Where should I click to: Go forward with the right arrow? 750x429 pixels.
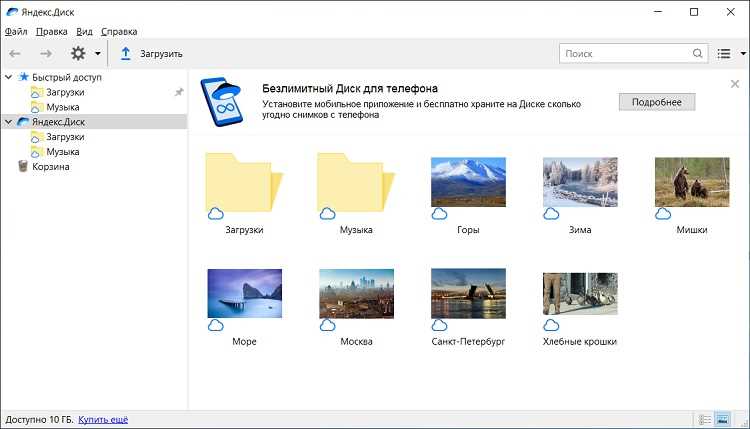(x=46, y=54)
